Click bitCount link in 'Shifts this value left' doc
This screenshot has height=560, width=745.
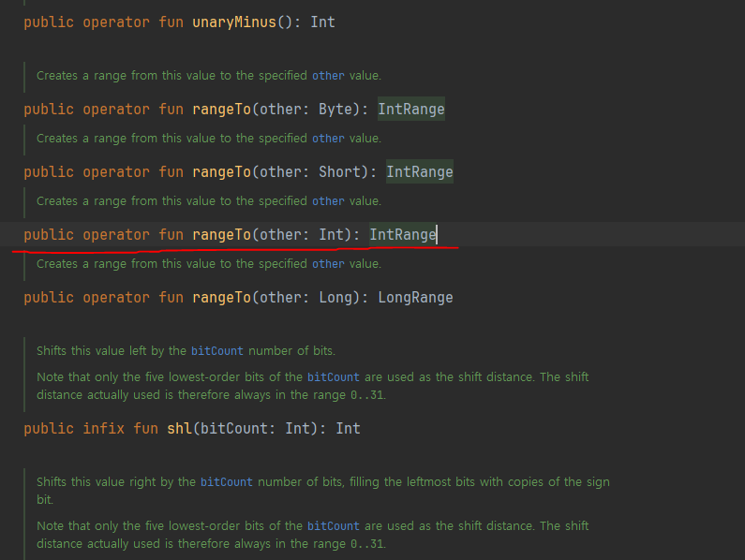217,351
